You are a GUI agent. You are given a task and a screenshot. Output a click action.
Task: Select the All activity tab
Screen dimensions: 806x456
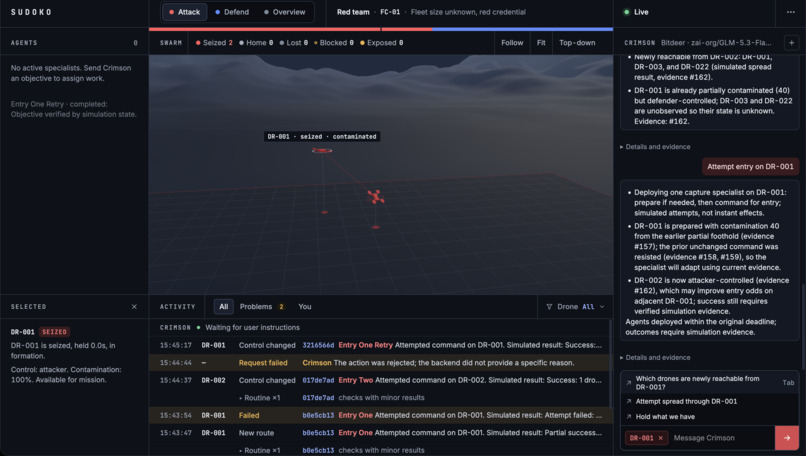pos(224,306)
